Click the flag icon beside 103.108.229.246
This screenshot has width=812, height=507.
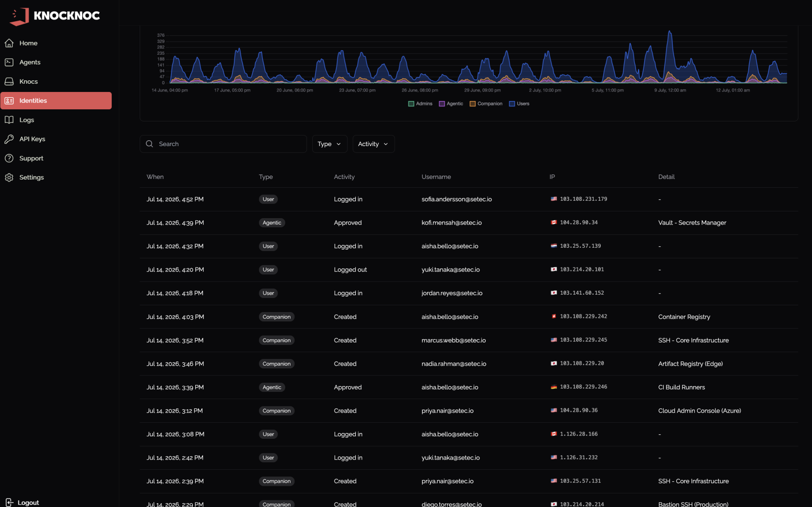point(554,387)
